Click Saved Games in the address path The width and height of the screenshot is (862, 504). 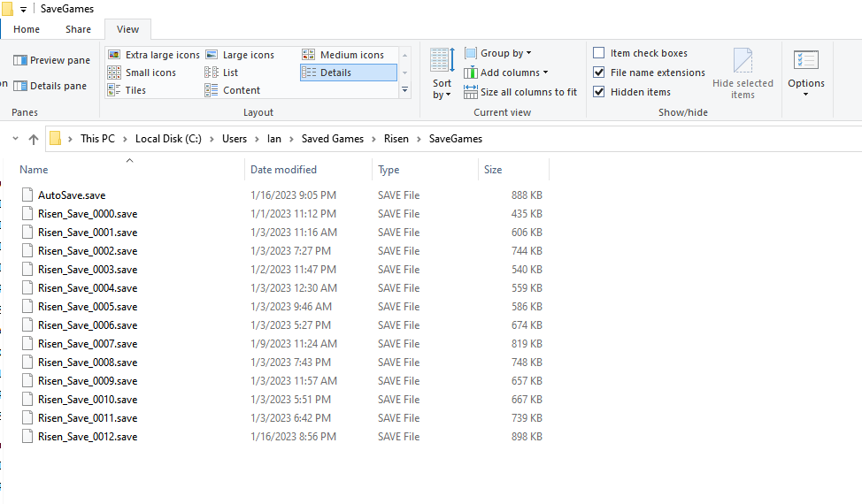(x=327, y=139)
